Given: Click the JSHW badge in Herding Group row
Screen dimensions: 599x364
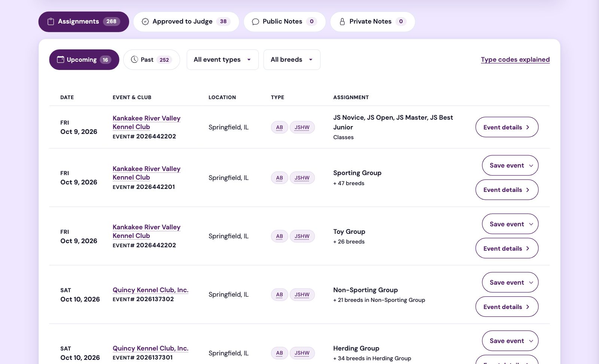Looking at the screenshot, I should click(302, 353).
